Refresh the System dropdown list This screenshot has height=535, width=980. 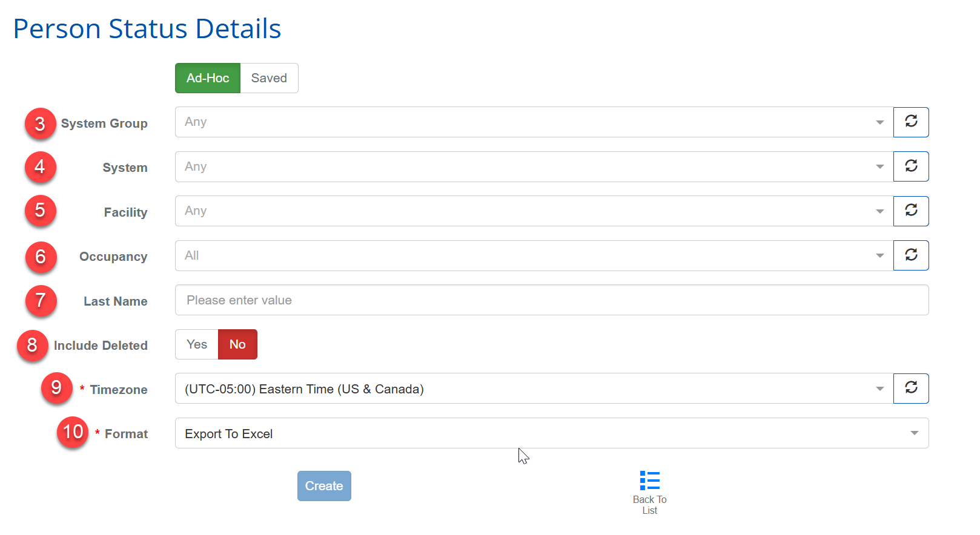[x=911, y=166]
